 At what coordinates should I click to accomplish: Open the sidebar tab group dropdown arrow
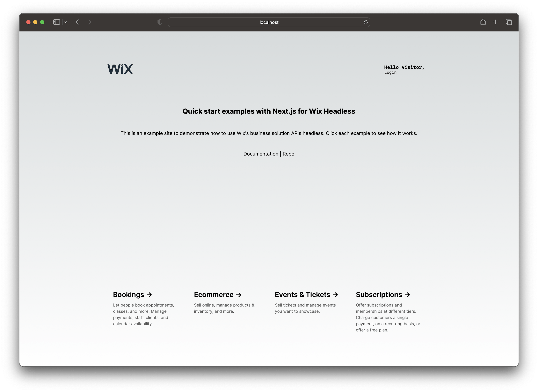pos(66,22)
